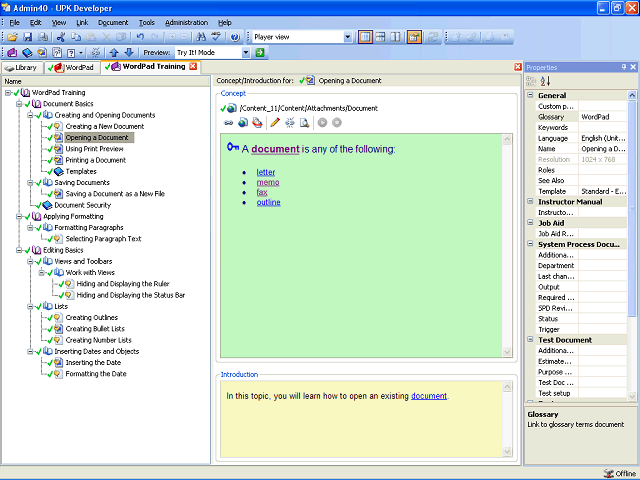Click the Concept pane scroll down arrow
Screen dimensions: 640x480
pyautogui.click(x=507, y=352)
